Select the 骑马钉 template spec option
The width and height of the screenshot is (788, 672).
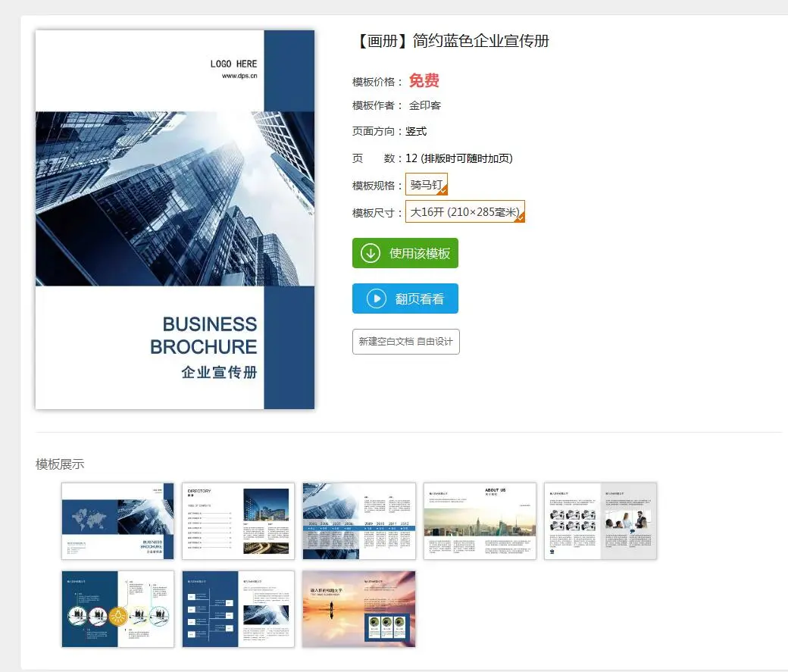[x=426, y=184]
